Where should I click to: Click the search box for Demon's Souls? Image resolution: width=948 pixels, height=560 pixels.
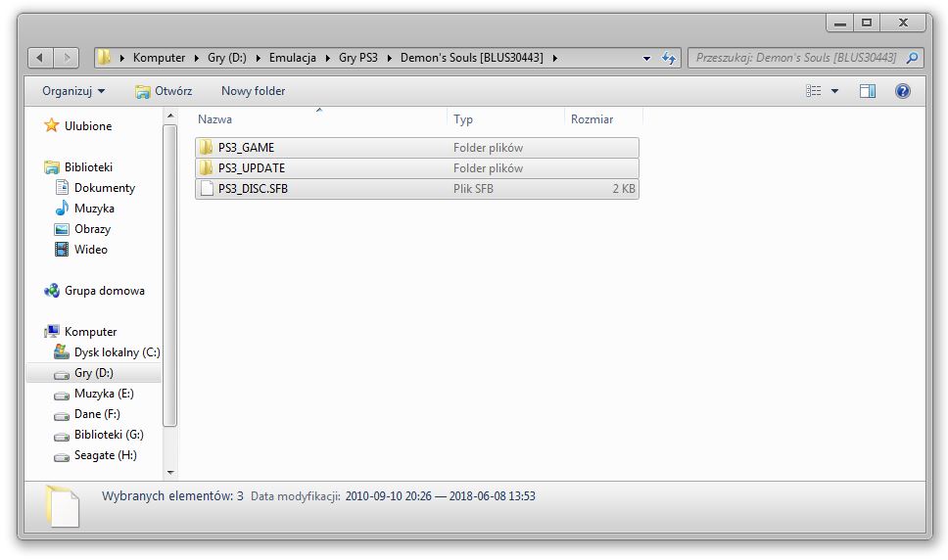(x=795, y=58)
